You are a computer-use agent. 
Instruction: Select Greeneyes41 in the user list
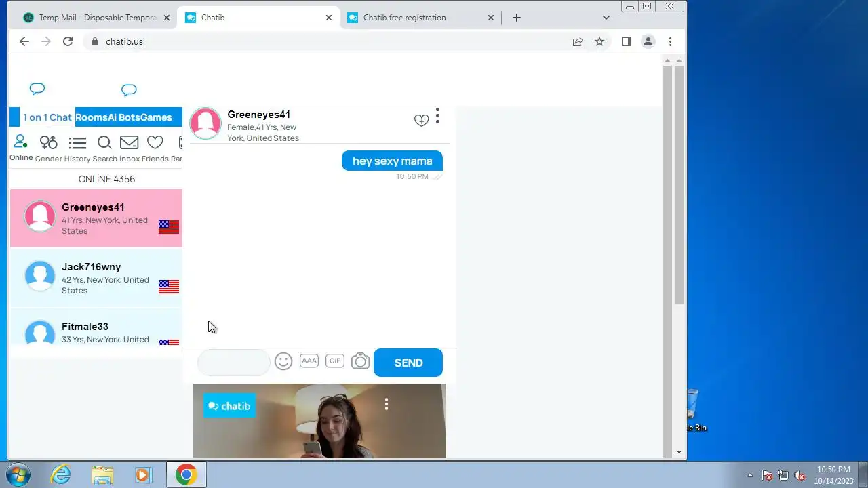pos(96,218)
